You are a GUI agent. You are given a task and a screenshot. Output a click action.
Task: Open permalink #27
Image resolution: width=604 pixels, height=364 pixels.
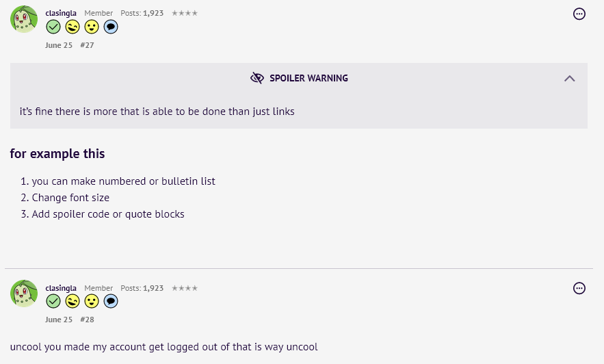click(x=87, y=45)
